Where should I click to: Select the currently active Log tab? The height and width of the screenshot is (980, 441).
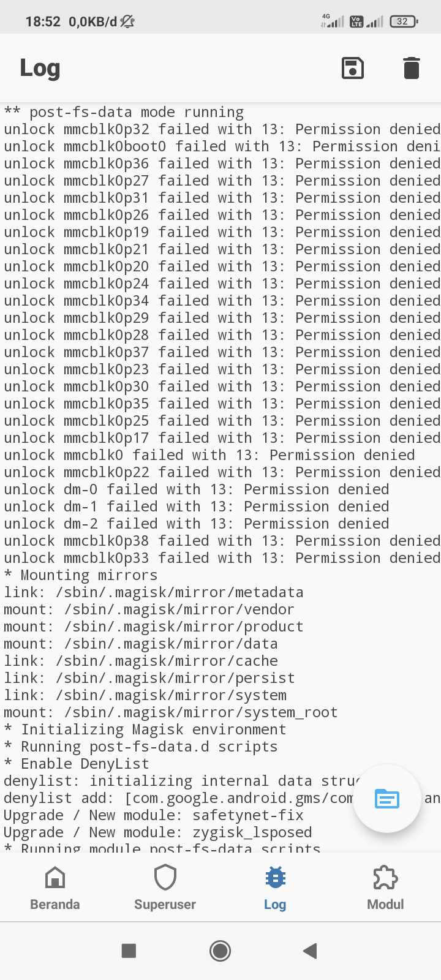point(274,887)
